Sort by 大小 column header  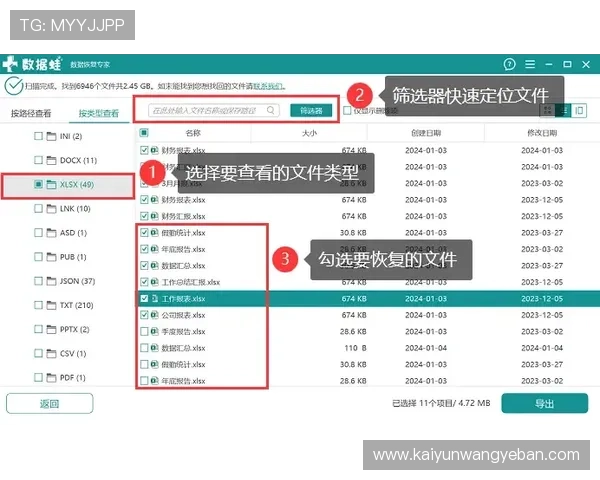[x=309, y=133]
